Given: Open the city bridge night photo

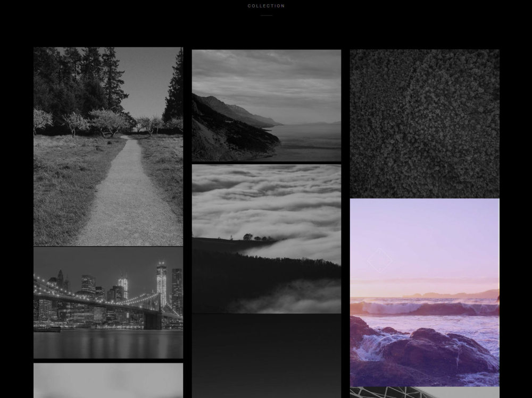Looking at the screenshot, I should point(108,303).
